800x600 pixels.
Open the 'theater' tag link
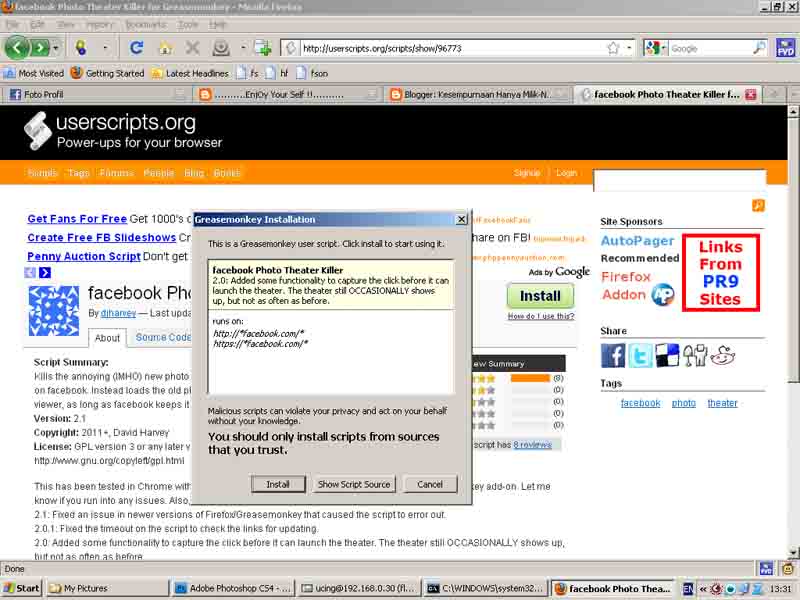pyautogui.click(x=722, y=403)
